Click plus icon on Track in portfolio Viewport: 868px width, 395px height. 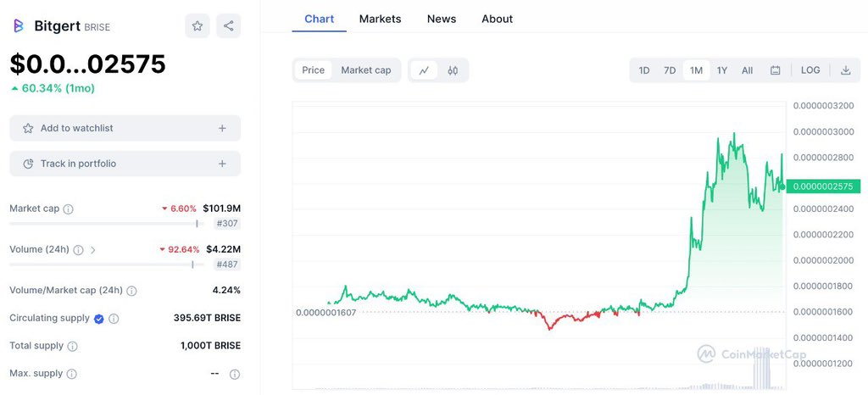(x=222, y=164)
